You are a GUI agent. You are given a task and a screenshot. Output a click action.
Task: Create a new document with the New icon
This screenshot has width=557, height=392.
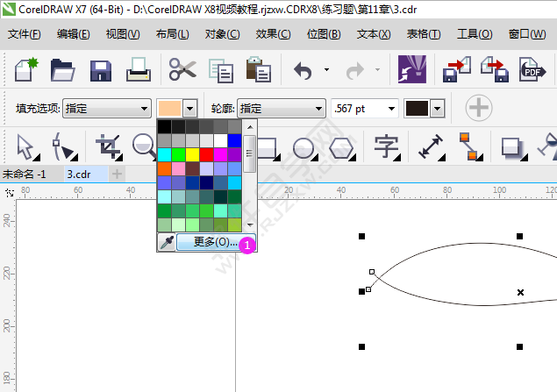26,69
